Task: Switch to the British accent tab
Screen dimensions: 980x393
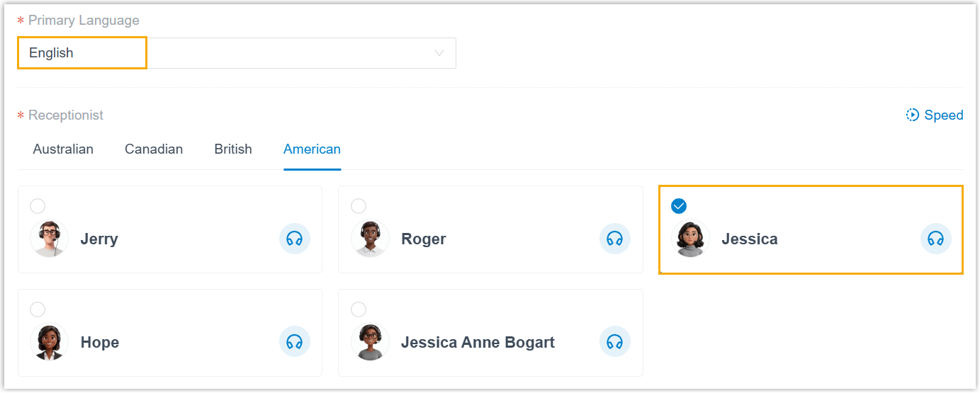Action: [233, 149]
